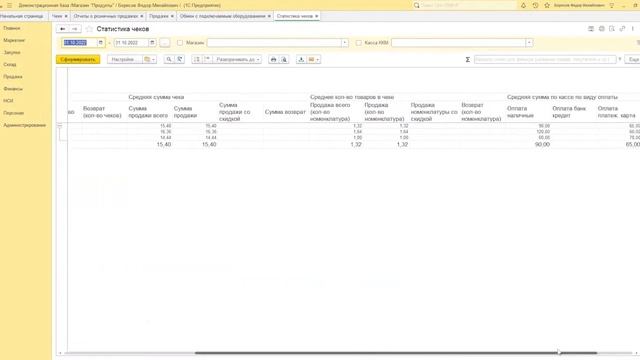Click the collapse groups icon
The image size is (640, 360).
207,60
